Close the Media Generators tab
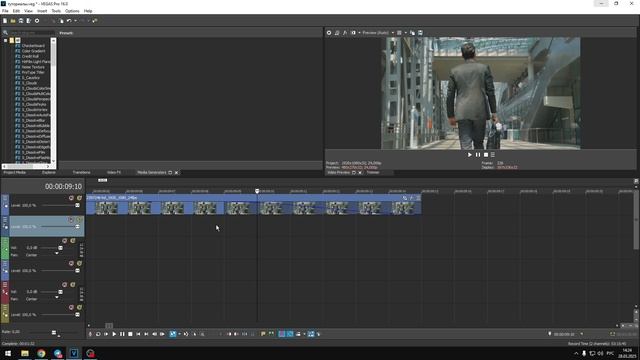The width and height of the screenshot is (640, 360). (176, 173)
